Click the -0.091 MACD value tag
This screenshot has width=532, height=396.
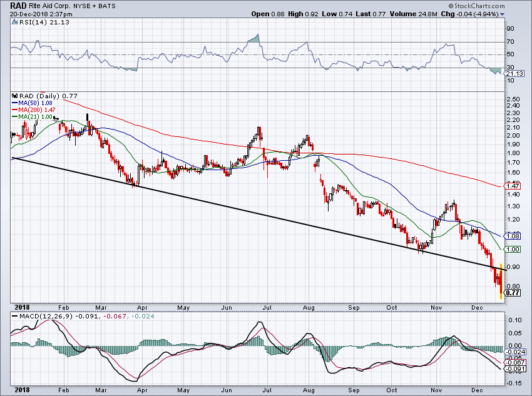pos(515,369)
